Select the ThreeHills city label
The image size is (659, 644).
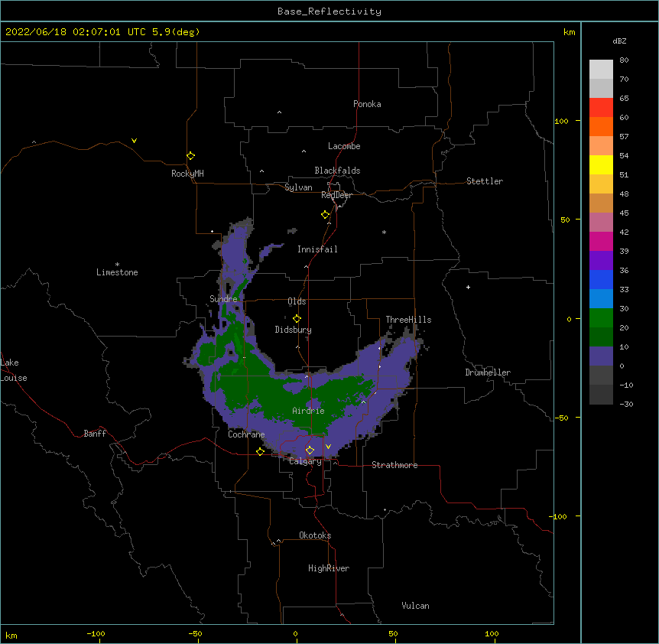coord(408,320)
